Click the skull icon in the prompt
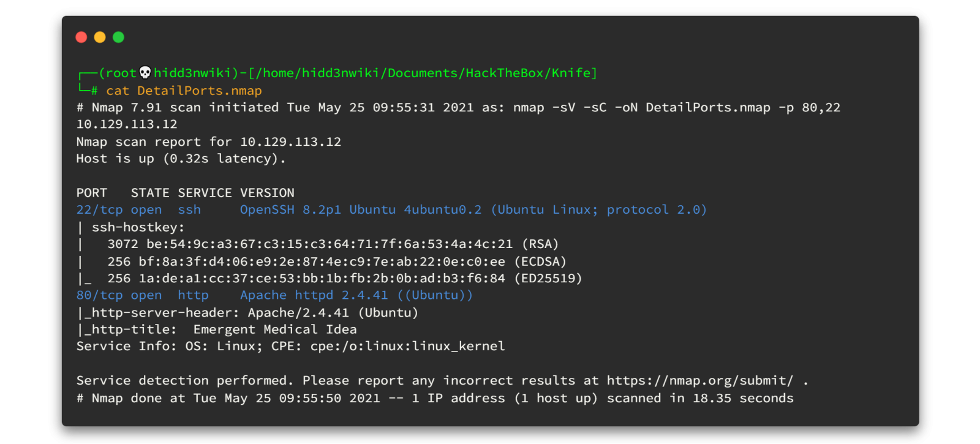 (x=145, y=73)
